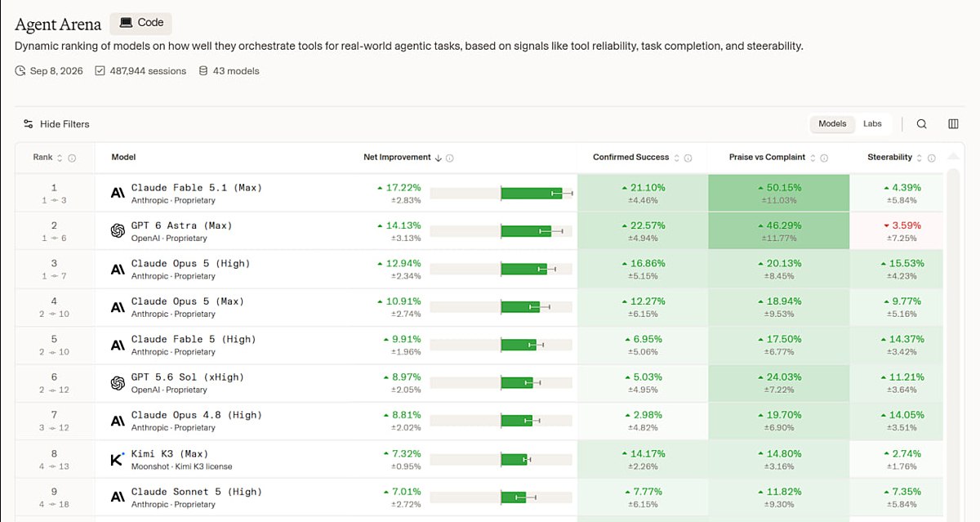Click the Anthropic logo for Claude Sonnet 5 (High)
980x522 pixels.
tap(118, 497)
